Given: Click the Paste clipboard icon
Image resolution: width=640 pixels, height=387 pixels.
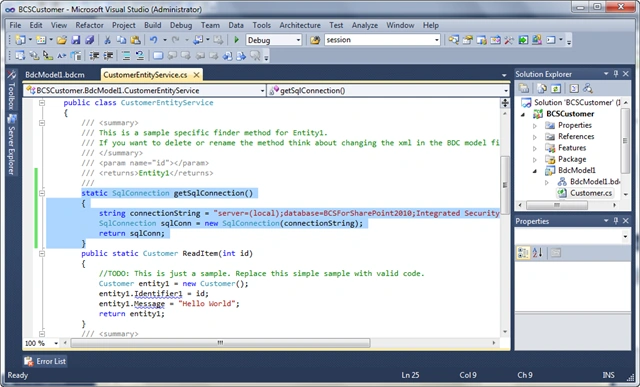Looking at the screenshot, I should point(135,40).
